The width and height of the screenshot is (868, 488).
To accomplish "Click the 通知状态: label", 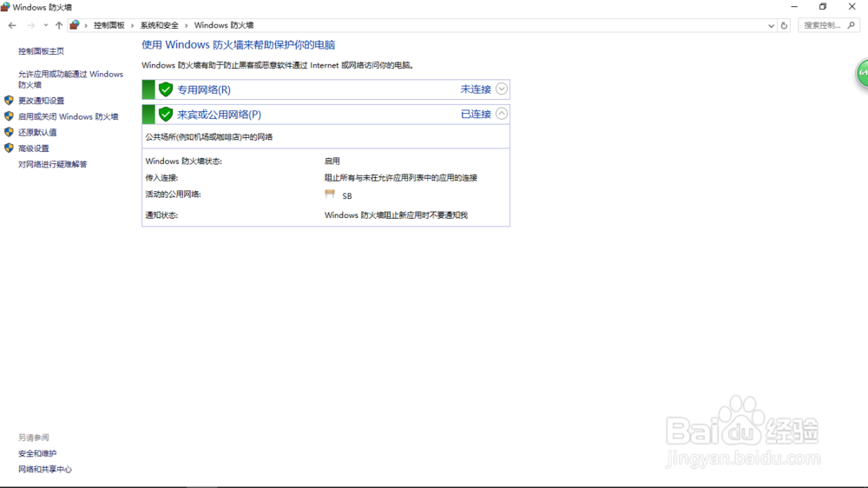I will click(161, 215).
